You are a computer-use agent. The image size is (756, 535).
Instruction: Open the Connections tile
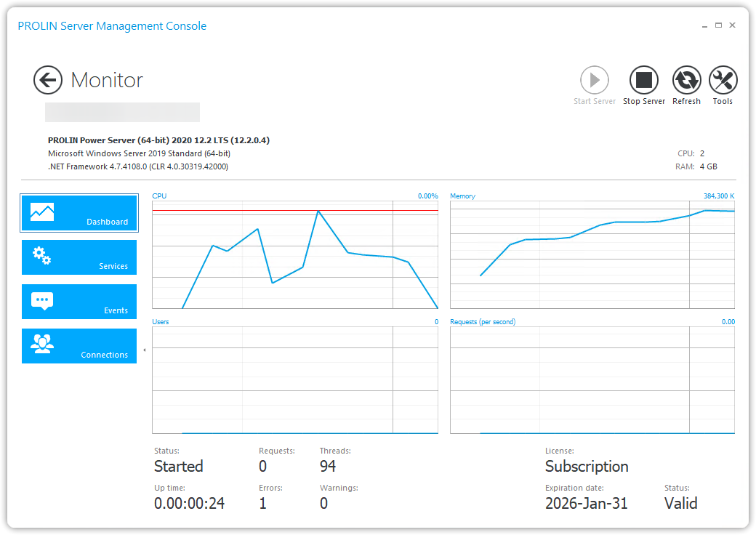tap(79, 346)
